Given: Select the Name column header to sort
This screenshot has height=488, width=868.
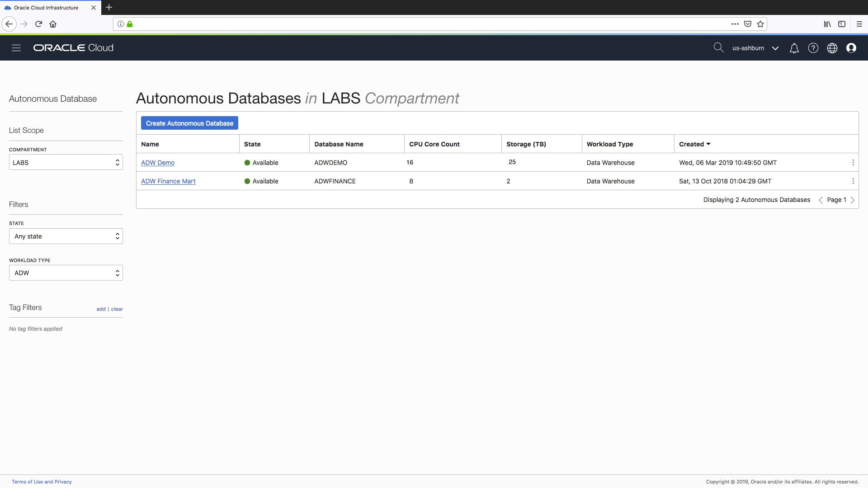Looking at the screenshot, I should 150,144.
